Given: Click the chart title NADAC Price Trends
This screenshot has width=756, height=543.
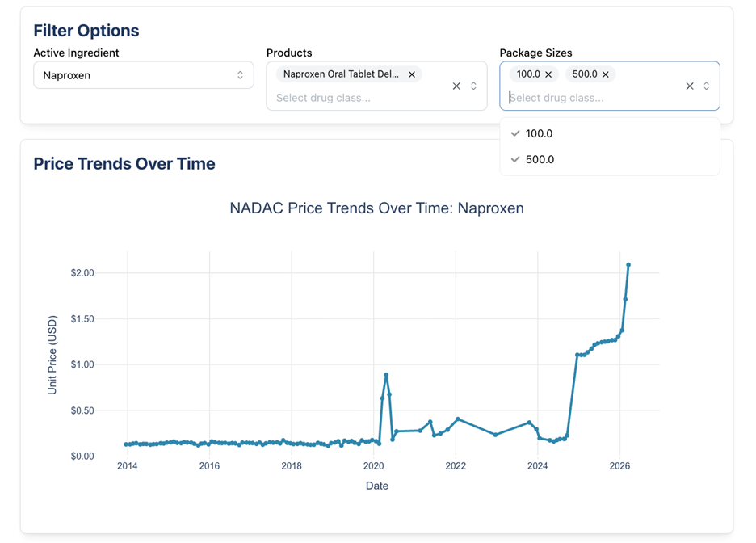Looking at the screenshot, I should point(376,208).
